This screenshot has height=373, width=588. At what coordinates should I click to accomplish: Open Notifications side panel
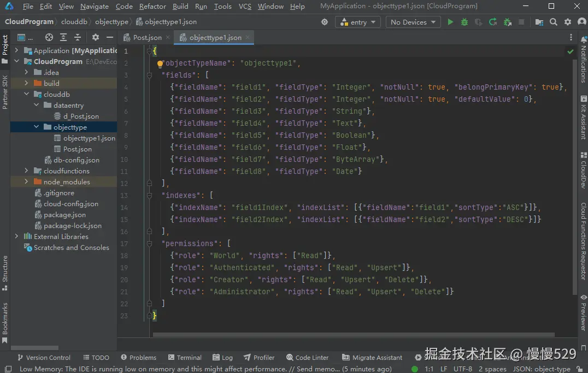pyautogui.click(x=583, y=59)
